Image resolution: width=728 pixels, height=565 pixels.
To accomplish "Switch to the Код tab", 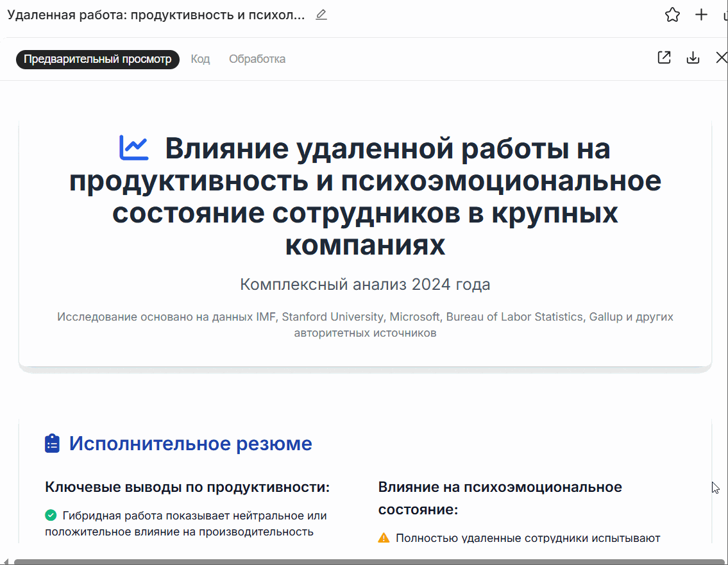I will click(200, 59).
